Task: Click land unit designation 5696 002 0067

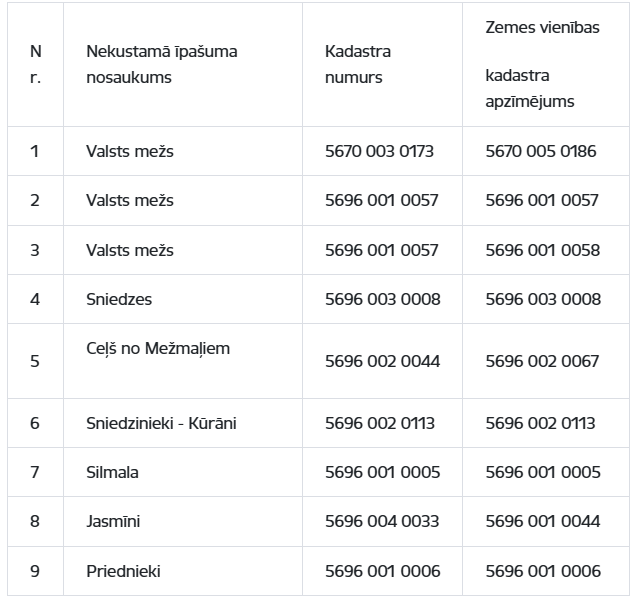Action: coord(542,361)
